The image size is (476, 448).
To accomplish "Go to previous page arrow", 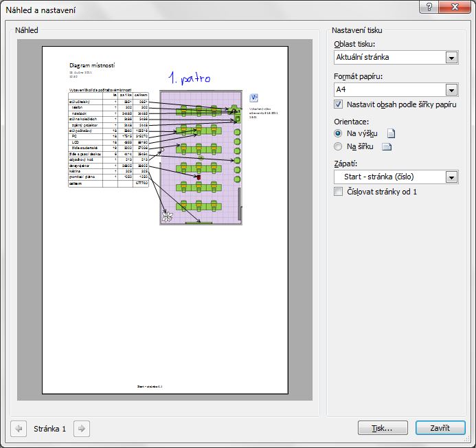I will 19,429.
